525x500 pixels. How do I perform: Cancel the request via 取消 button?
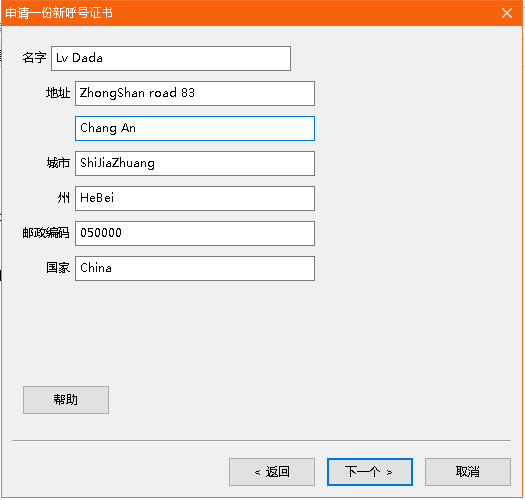click(468, 472)
